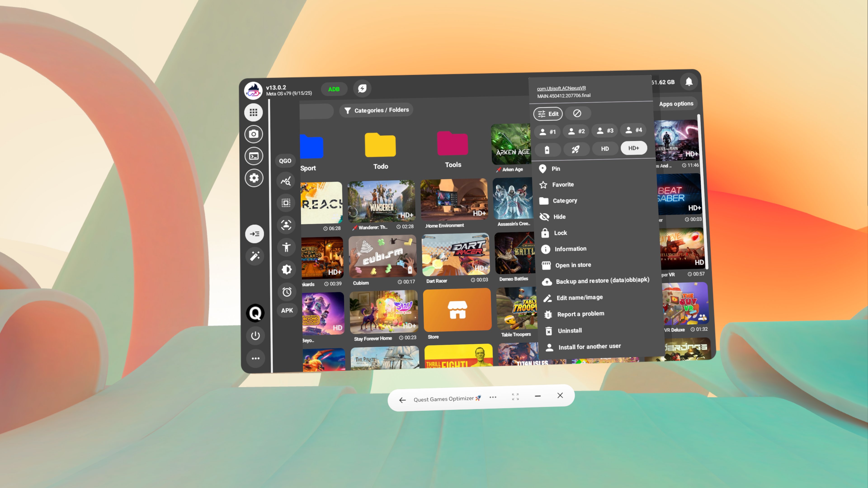Image resolution: width=868 pixels, height=488 pixels.
Task: Open the accessibility figure icon
Action: click(x=286, y=247)
